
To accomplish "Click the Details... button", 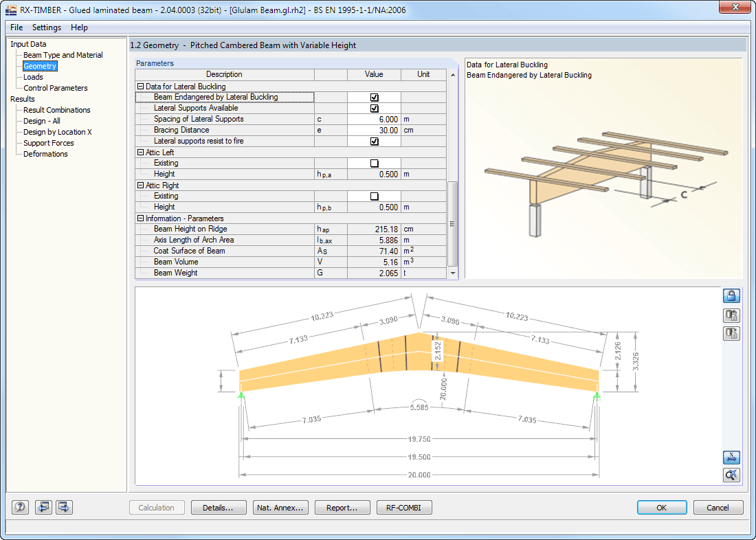I will tap(219, 508).
